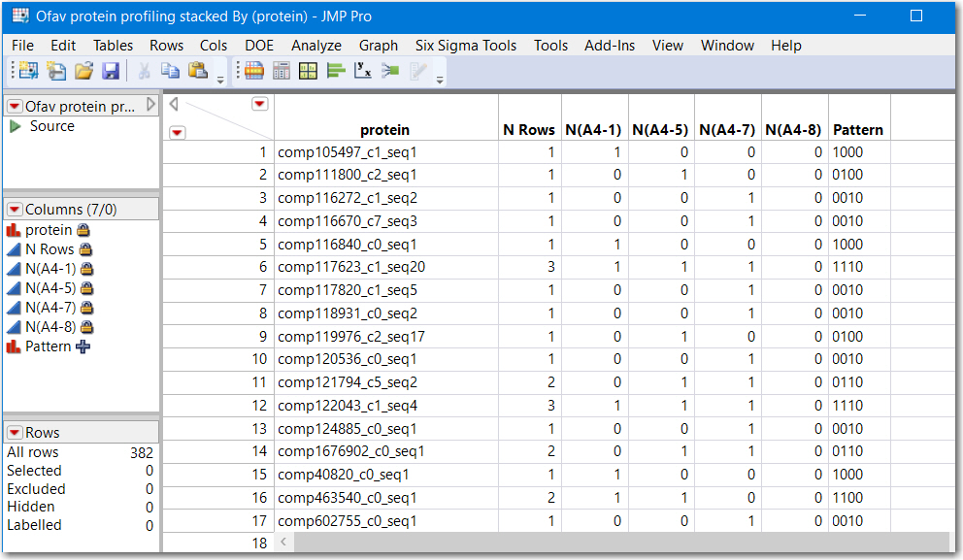Open the Ofav protein panel red triangle menu
This screenshot has width=963, height=560.
tap(13, 106)
